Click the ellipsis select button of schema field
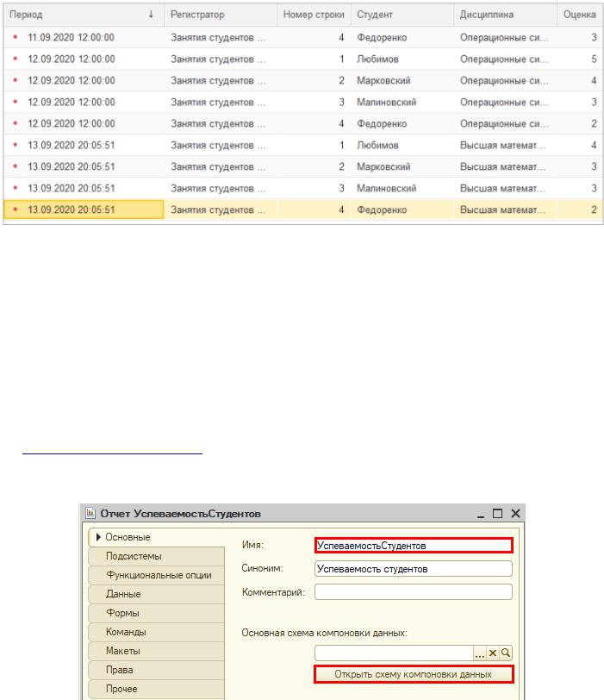 coord(480,653)
